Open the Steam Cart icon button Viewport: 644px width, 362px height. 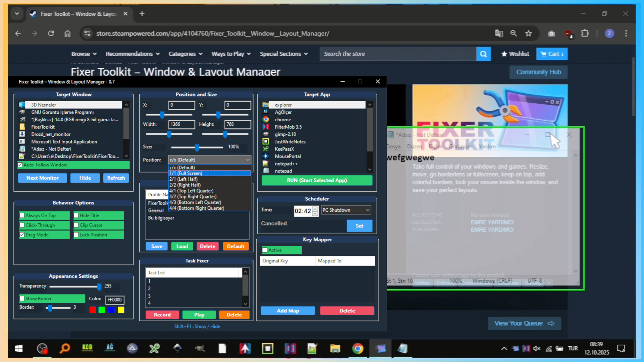tap(552, 54)
